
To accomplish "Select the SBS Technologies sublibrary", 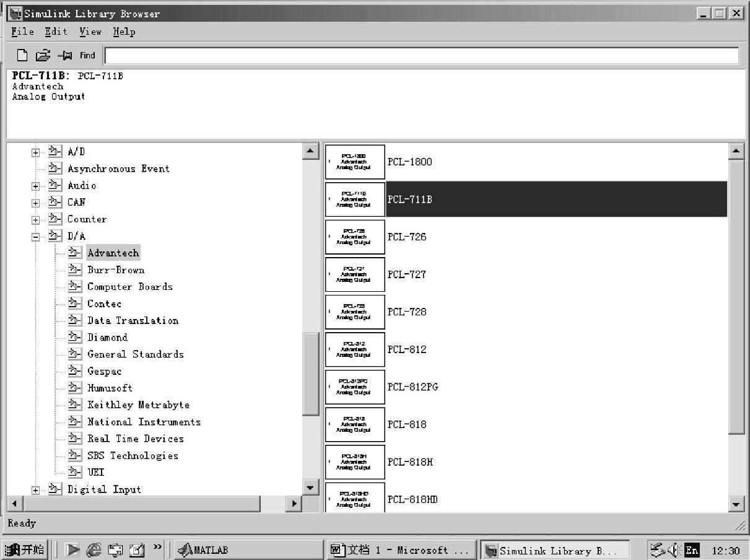I will tap(133, 455).
